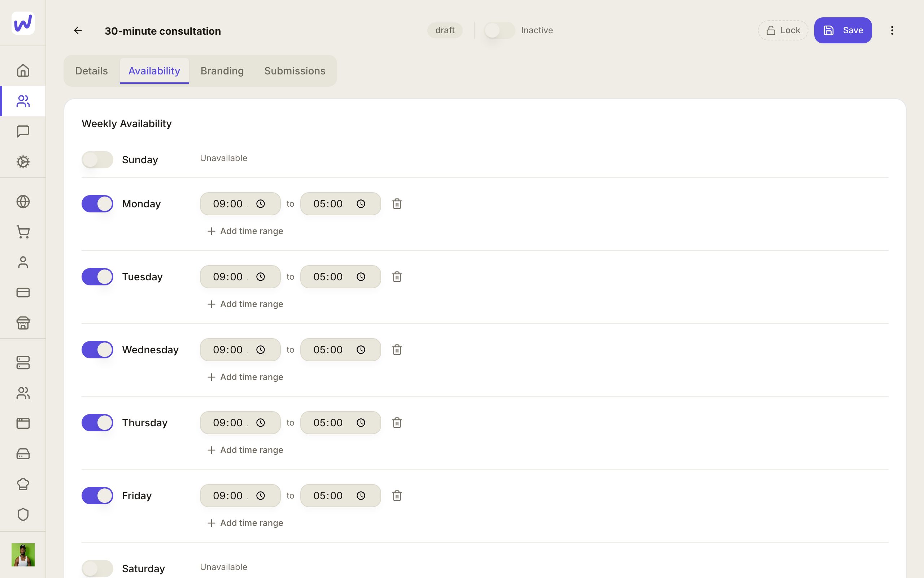Open Monday end time clock picker
The image size is (924, 578).
[361, 204]
